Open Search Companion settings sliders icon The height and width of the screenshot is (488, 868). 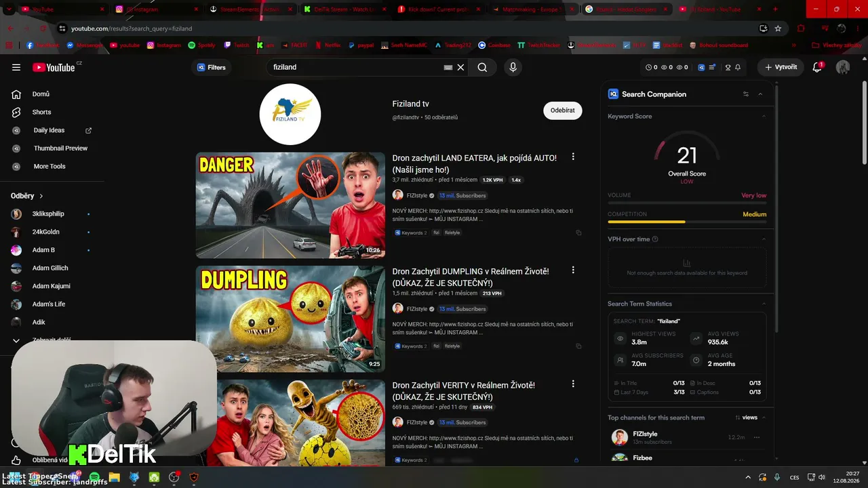pyautogui.click(x=746, y=94)
